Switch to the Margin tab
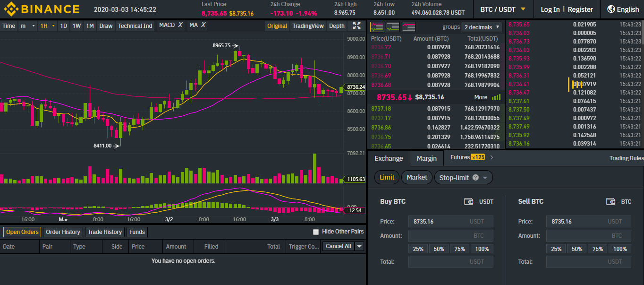This screenshot has height=285, width=644. (x=427, y=158)
